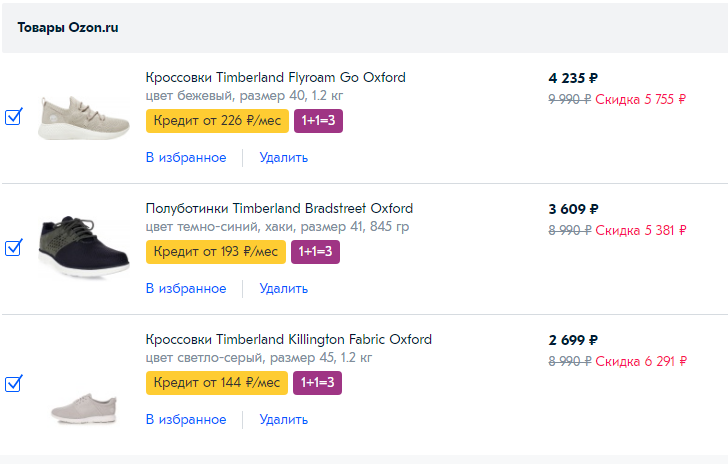The height and width of the screenshot is (464, 728).
Task: Click the Кредит от 144 ₽/мес badge
Action: [x=216, y=383]
